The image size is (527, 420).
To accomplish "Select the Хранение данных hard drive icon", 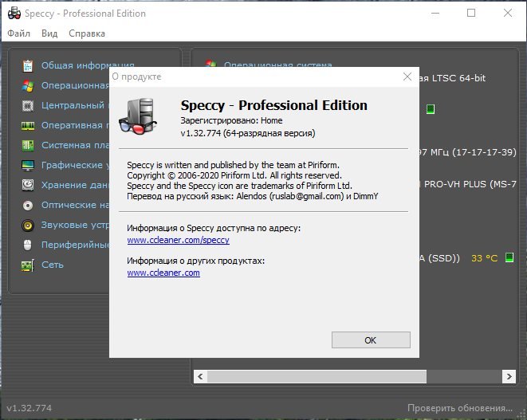I will [28, 185].
